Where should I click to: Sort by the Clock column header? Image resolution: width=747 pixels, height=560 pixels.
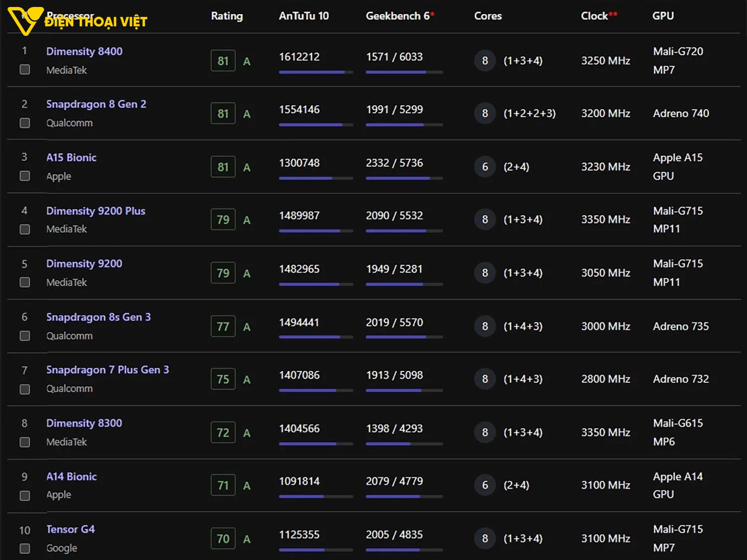(594, 16)
